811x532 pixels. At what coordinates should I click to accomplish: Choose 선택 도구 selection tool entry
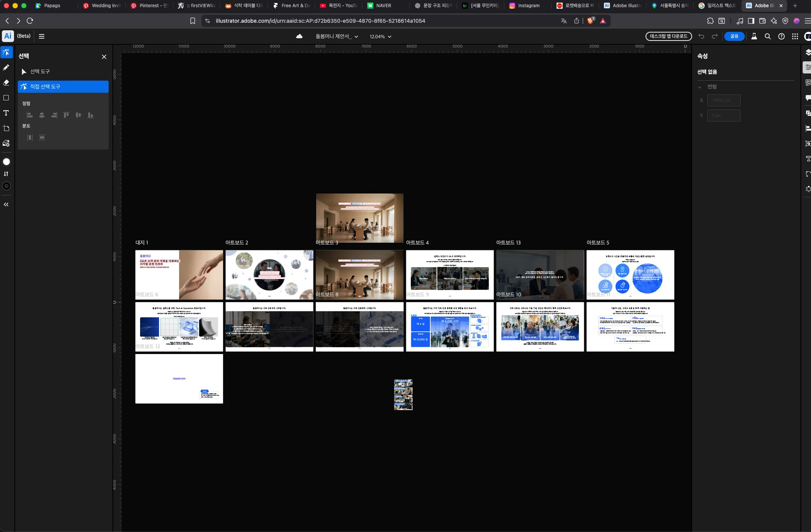40,72
